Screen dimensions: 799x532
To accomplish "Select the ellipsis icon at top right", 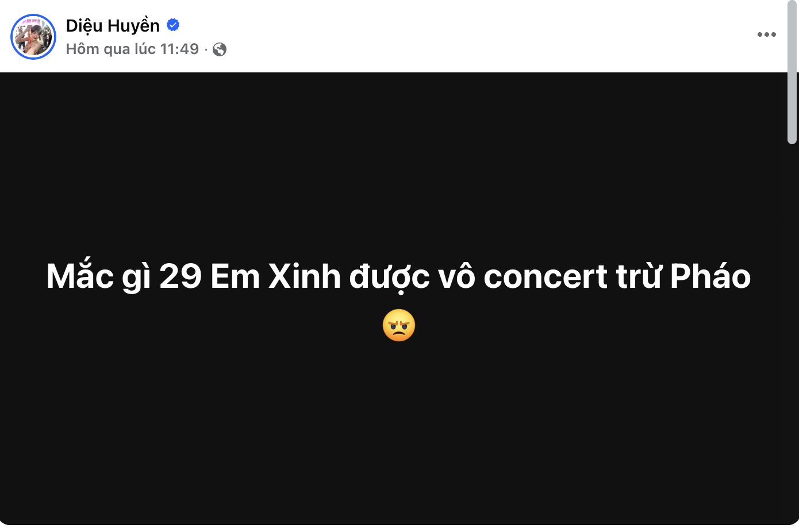I will coord(766,34).
